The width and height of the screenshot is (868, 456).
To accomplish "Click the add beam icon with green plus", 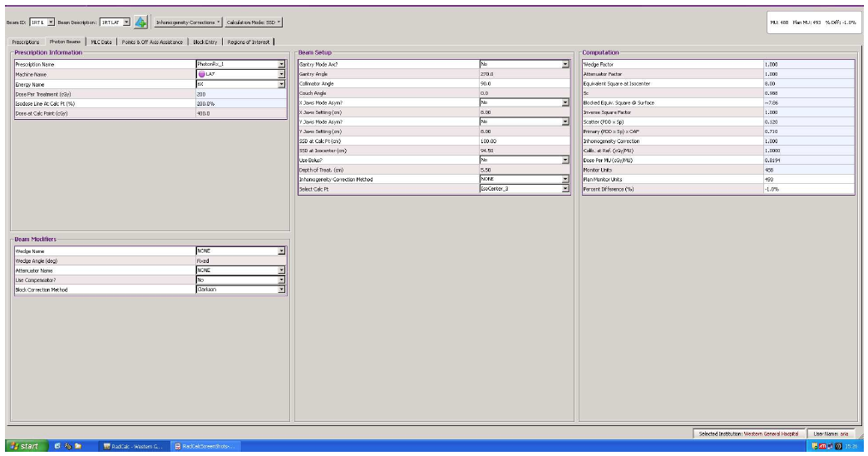I will (x=141, y=22).
